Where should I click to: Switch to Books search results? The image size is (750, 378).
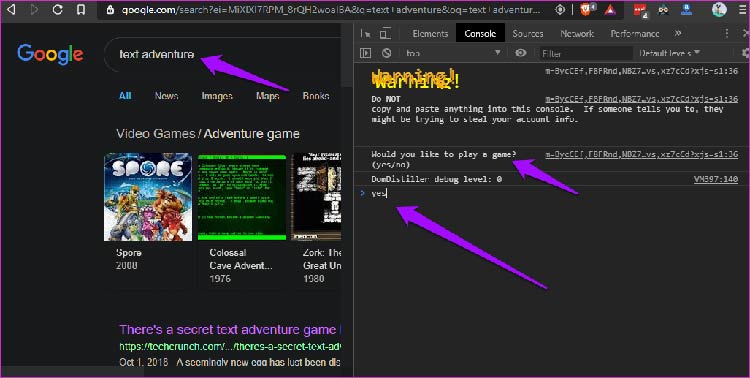(x=316, y=96)
